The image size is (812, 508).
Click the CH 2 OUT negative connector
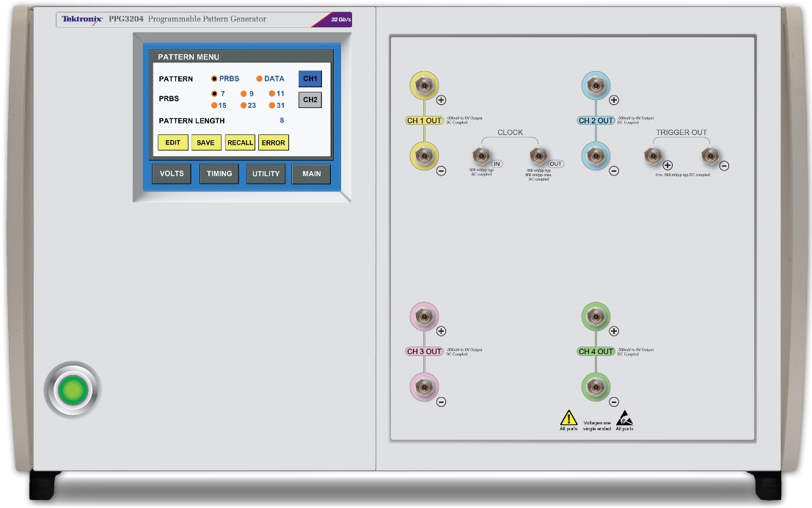tap(595, 156)
